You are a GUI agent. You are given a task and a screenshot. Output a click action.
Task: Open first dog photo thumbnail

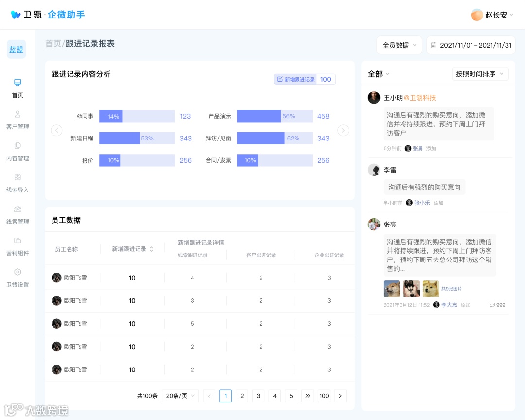pos(392,289)
